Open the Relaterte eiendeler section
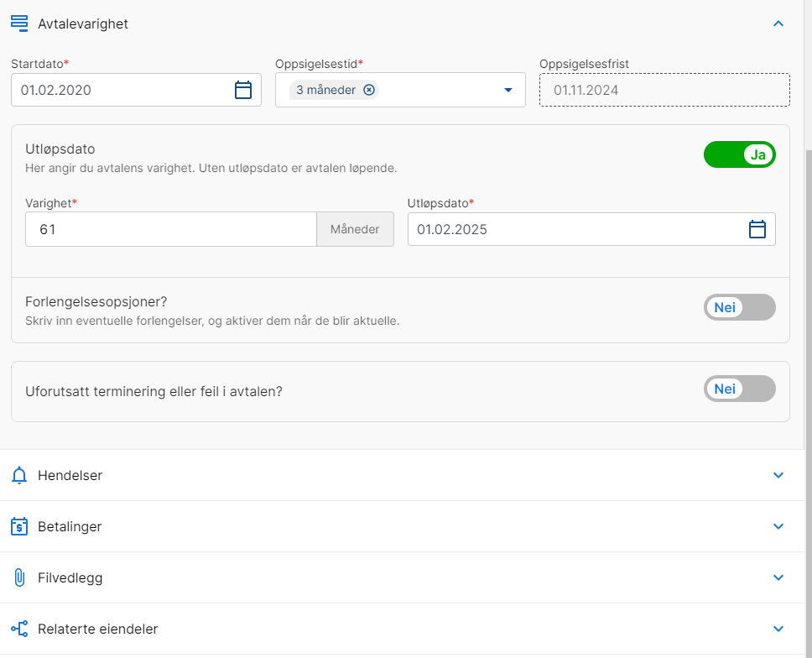This screenshot has height=658, width=812. coord(402,629)
